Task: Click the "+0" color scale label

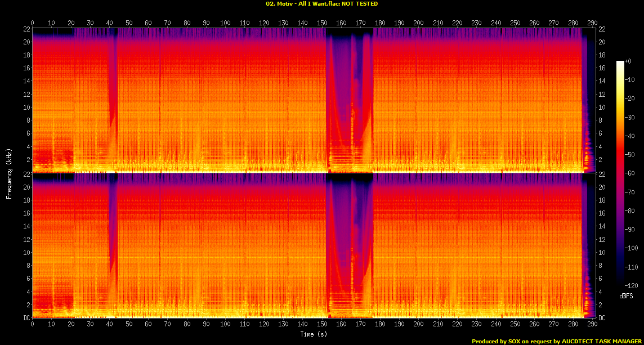Action: point(628,61)
